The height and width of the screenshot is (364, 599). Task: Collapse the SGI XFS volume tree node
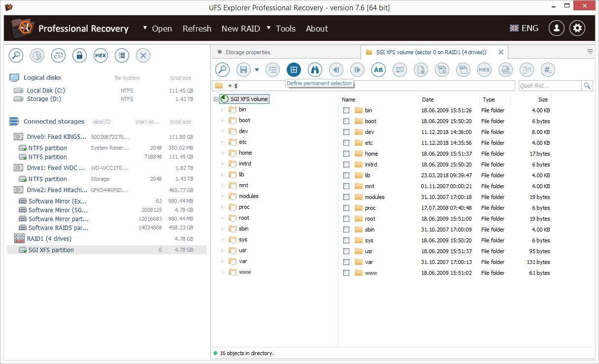pos(216,99)
